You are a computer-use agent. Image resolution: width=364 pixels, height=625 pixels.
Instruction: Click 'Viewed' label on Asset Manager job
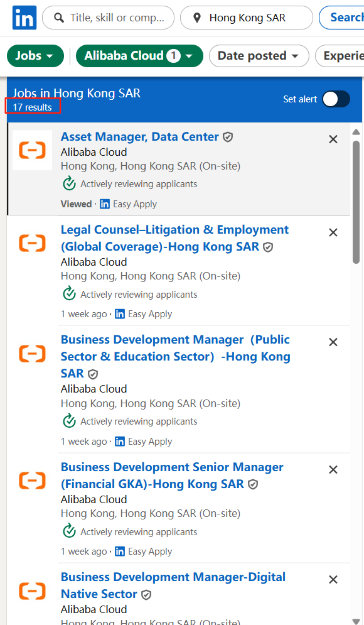tap(76, 204)
